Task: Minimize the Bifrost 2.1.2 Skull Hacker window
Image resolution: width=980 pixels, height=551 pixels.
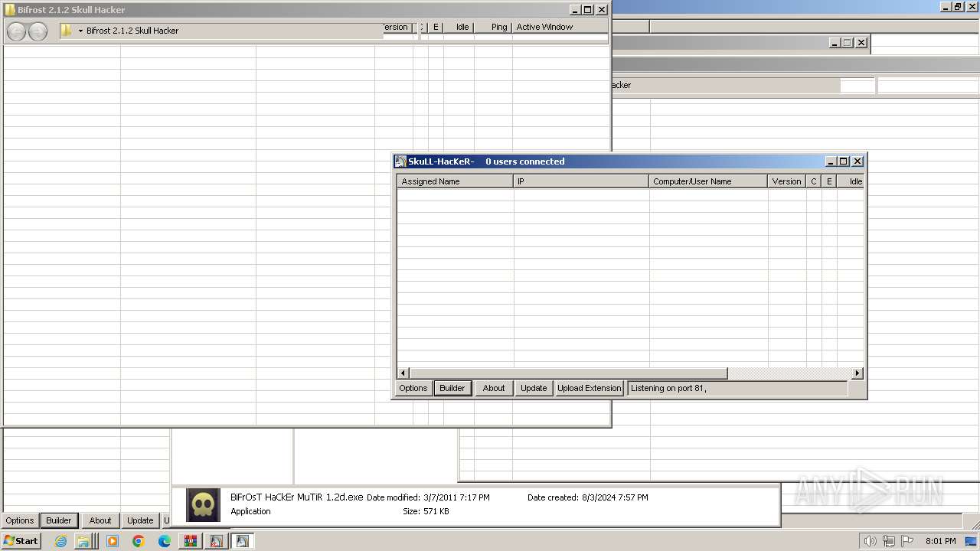Action: (x=575, y=10)
